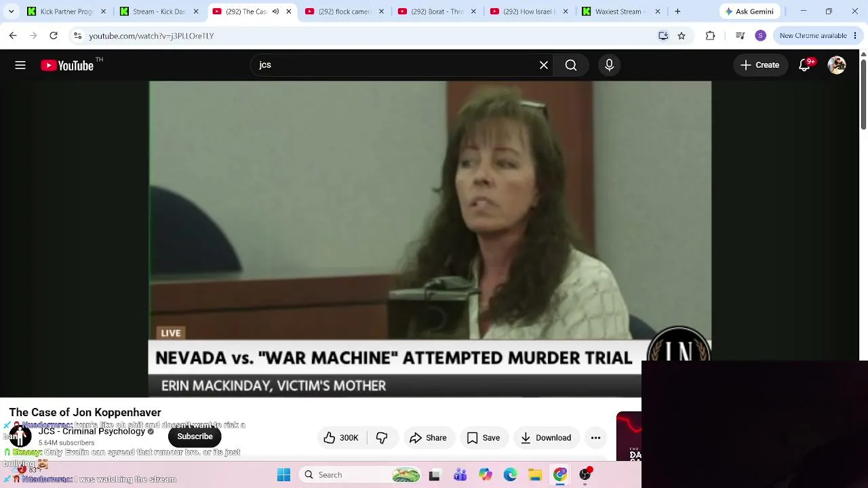868x488 pixels.
Task: Close the Waxiest Stream tab
Action: (x=657, y=12)
